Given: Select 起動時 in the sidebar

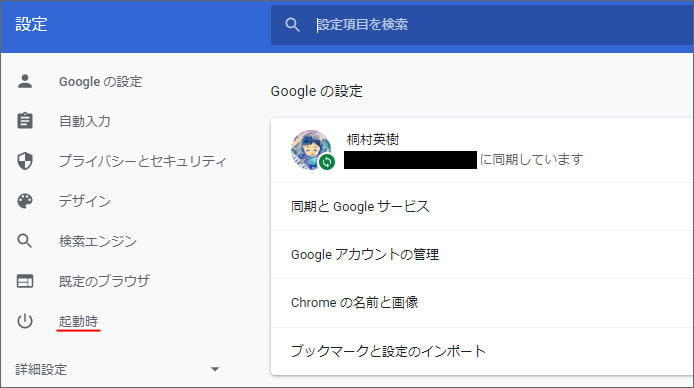Looking at the screenshot, I should click(x=78, y=321).
